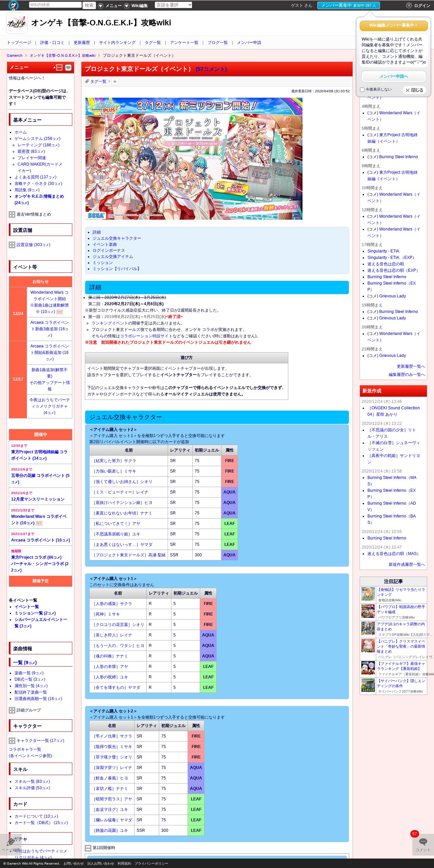Image resolution: width=434 pixels, height=868 pixels.
Task: Open the メンバー申請 nav item
Action: 249,43
